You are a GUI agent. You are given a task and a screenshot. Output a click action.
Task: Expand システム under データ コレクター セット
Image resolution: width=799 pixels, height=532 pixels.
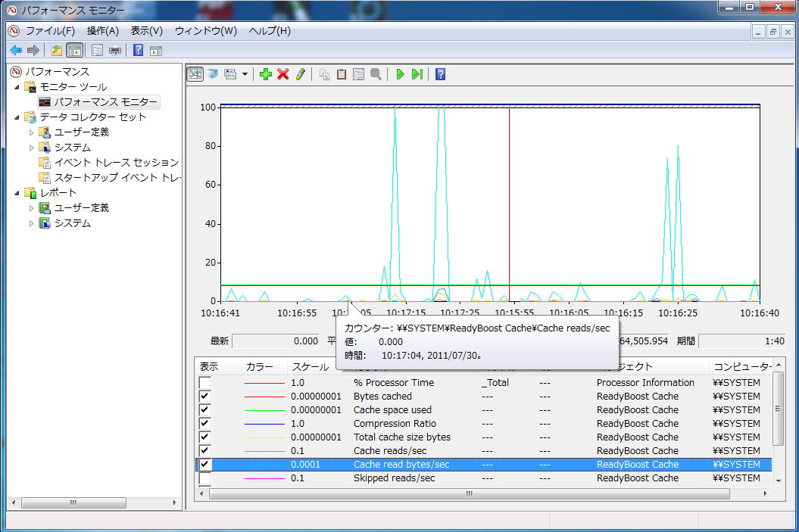(32, 148)
